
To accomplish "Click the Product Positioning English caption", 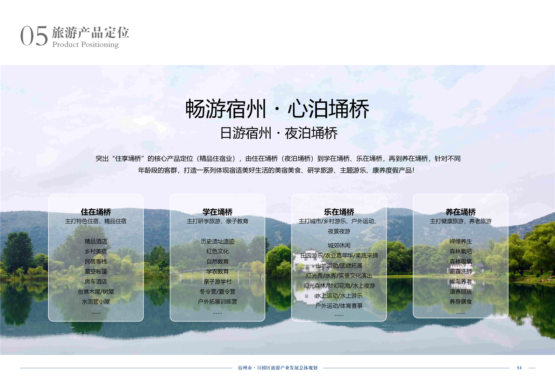I will (85, 44).
